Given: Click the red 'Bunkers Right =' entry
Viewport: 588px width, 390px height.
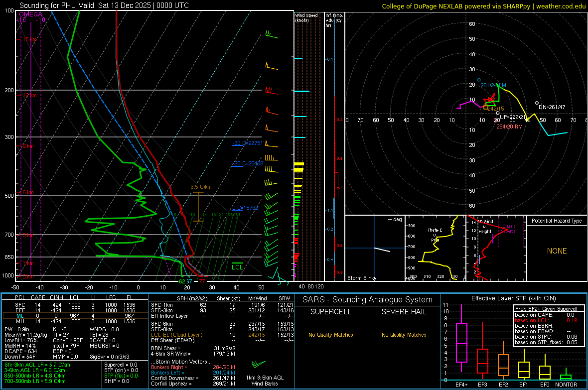Looking at the screenshot, I should [x=193, y=367].
